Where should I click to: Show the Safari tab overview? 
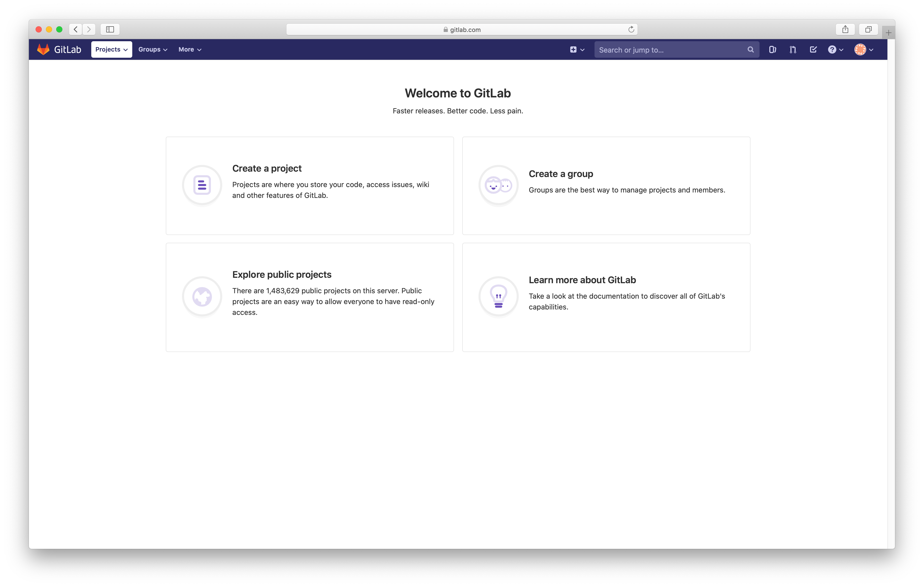coord(868,29)
